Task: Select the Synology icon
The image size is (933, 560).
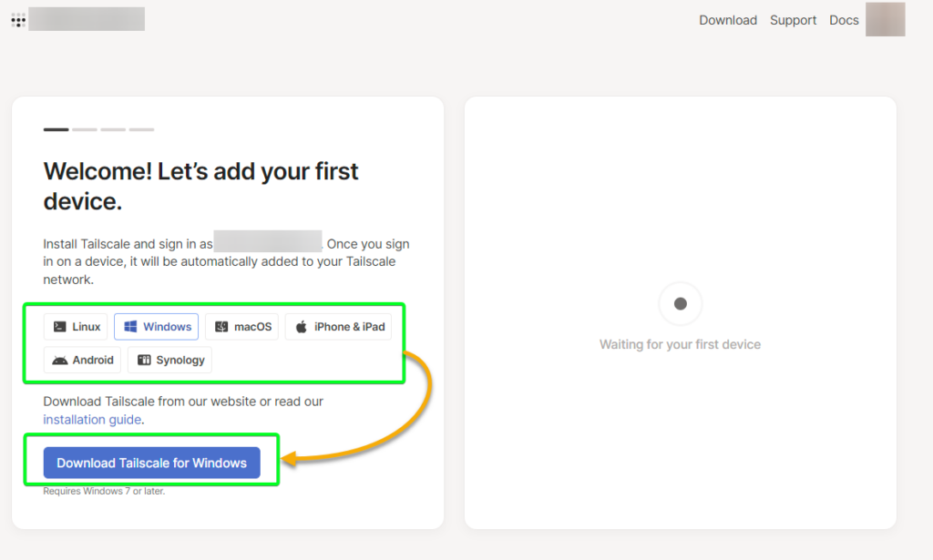Action: click(144, 360)
